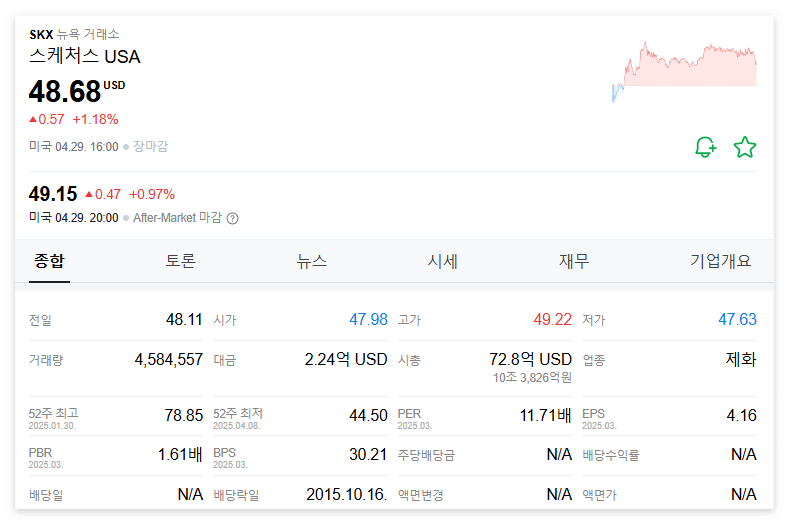789x524 pixels.
Task: Click the high price 49.22
Action: [x=553, y=319]
